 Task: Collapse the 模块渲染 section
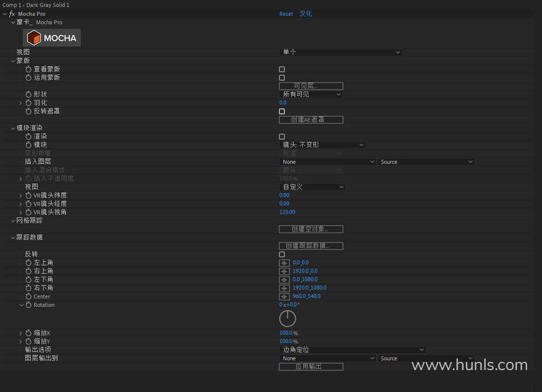13,128
